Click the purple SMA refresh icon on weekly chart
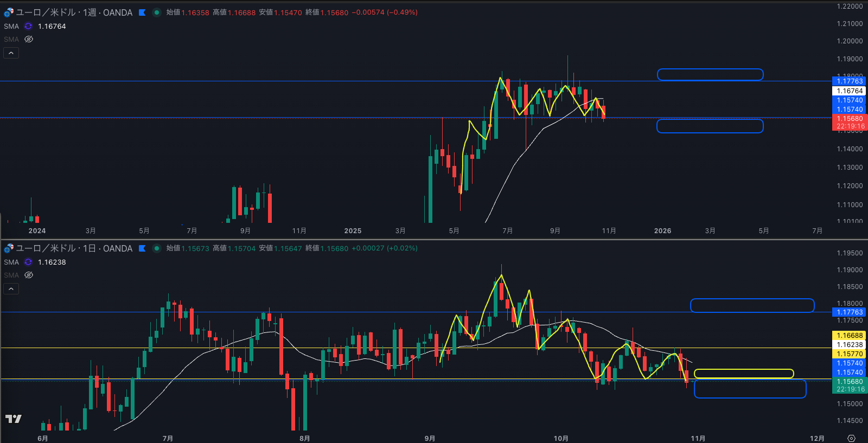 pyautogui.click(x=28, y=26)
